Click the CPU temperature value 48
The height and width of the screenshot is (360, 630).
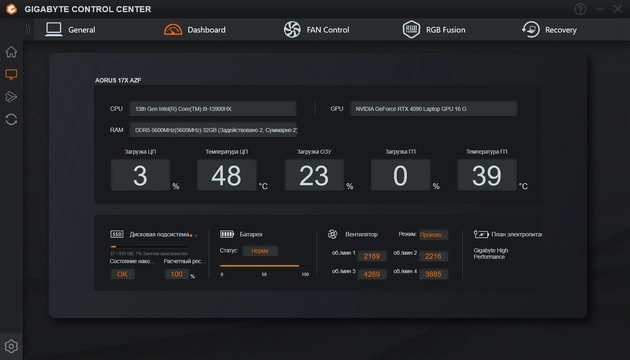click(227, 175)
